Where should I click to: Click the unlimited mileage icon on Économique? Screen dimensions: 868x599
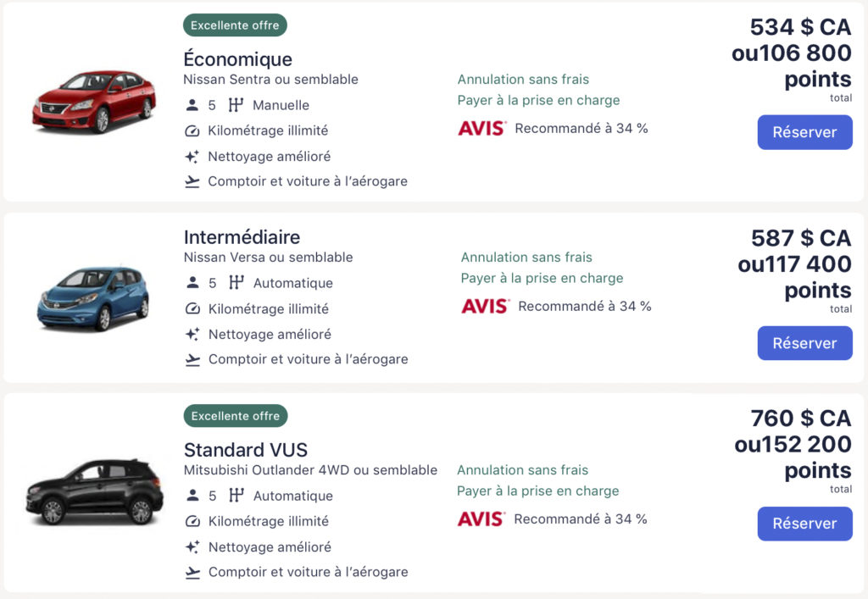192,131
